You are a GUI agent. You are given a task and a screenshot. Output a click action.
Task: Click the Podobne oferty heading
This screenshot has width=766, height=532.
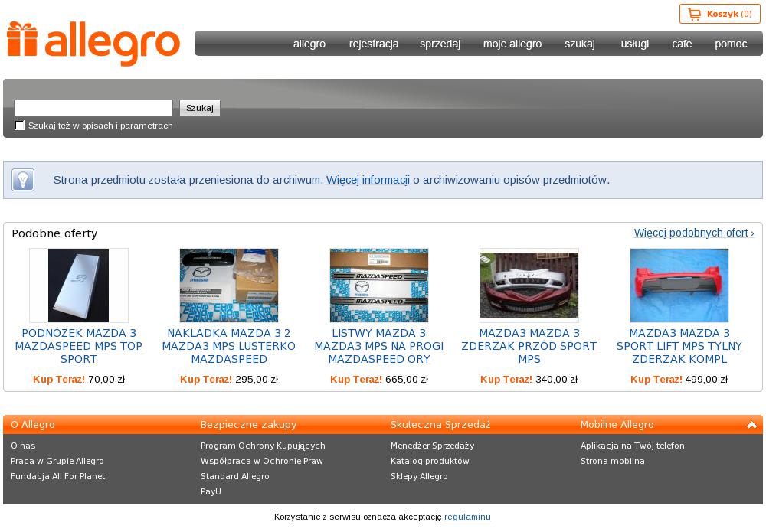coord(54,233)
